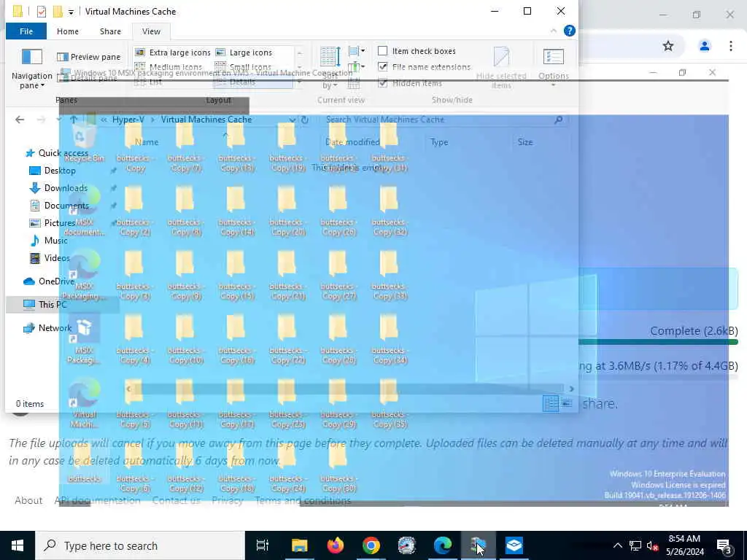Viewport: 747px width, 560px height.
Task: Open the Sort by dropdown
Action: click(x=330, y=68)
